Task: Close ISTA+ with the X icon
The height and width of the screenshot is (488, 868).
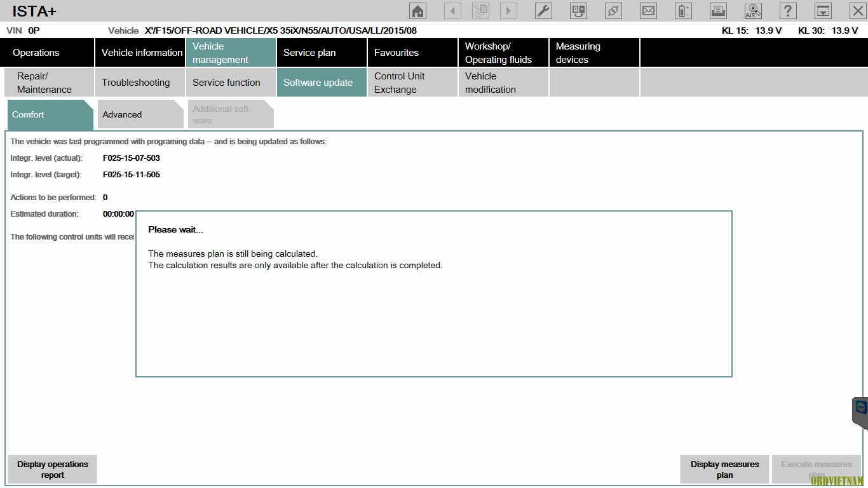Action: click(x=858, y=11)
